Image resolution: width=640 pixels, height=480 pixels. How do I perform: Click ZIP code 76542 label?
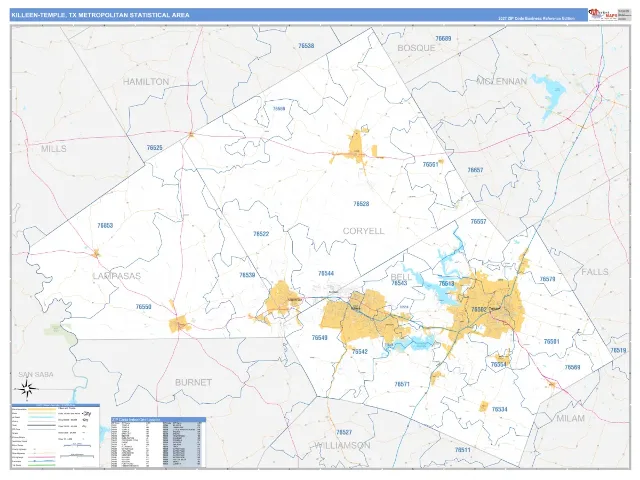[360, 351]
